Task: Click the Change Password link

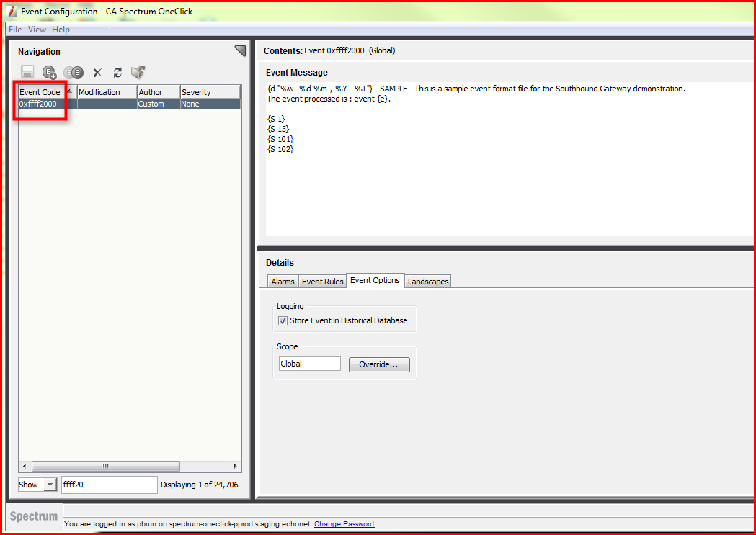Action: click(x=344, y=524)
